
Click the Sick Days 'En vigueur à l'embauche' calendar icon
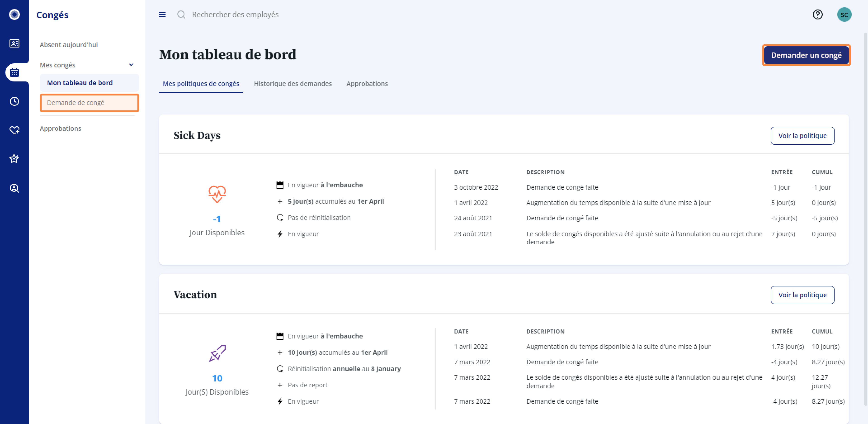coord(280,185)
